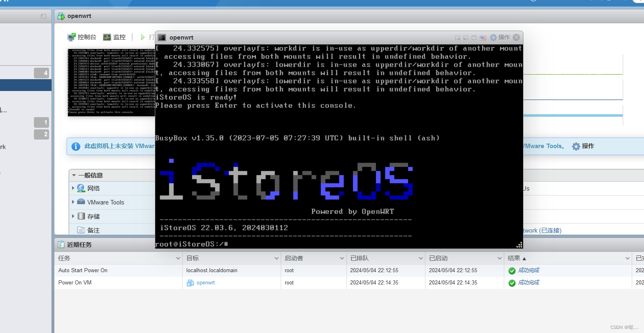Click the console window resize grip
The height and width of the screenshot is (333, 644).
[519, 245]
